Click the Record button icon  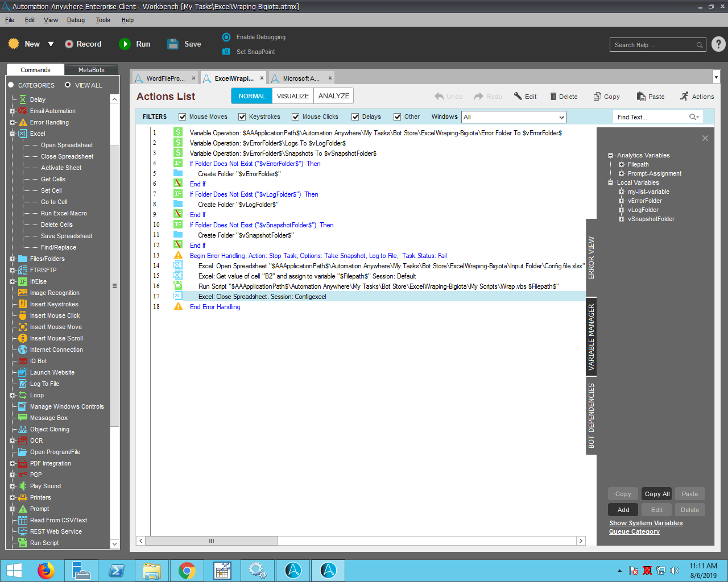pos(69,44)
